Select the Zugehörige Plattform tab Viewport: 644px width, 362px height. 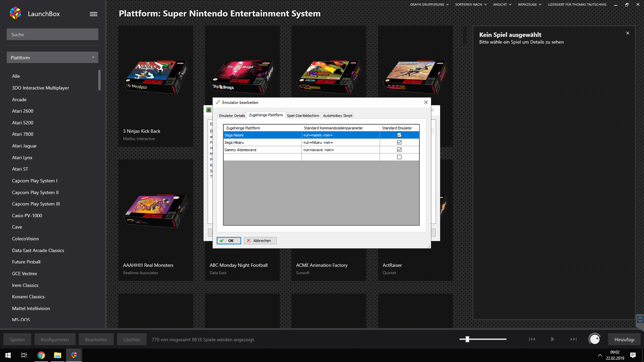266,115
